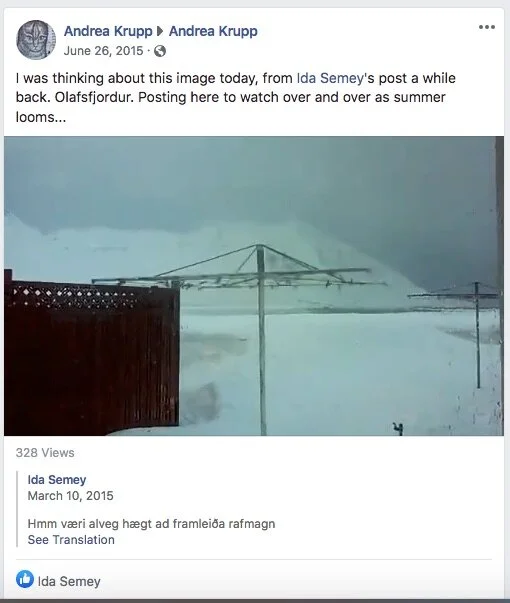Open Ida Semey's tagged name in post text
510x603 pixels.
pos(330,78)
